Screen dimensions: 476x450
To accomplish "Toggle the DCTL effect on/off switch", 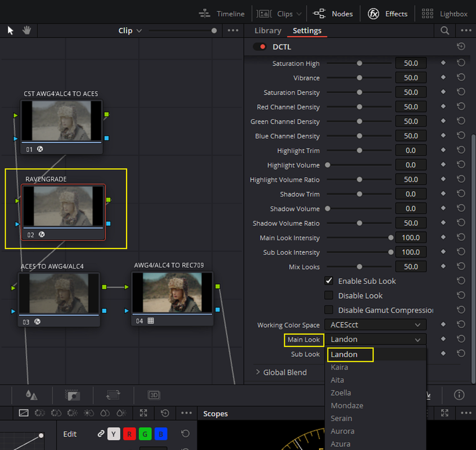I will pos(260,47).
